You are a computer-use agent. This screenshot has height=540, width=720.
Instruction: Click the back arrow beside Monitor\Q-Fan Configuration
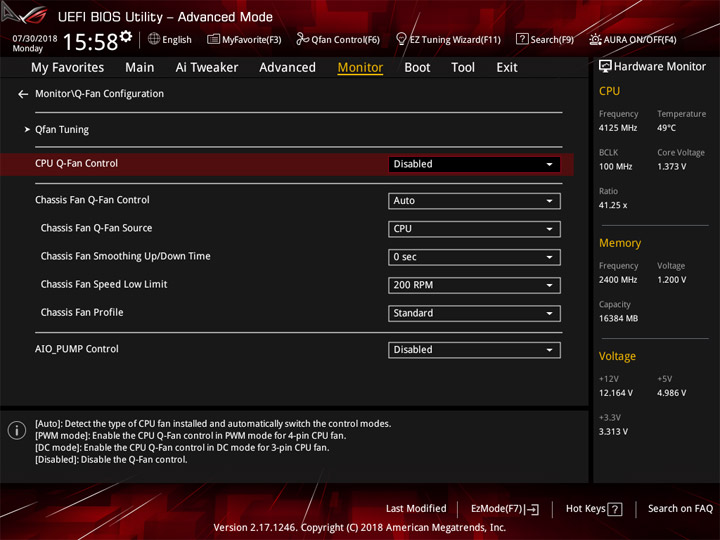(23, 94)
